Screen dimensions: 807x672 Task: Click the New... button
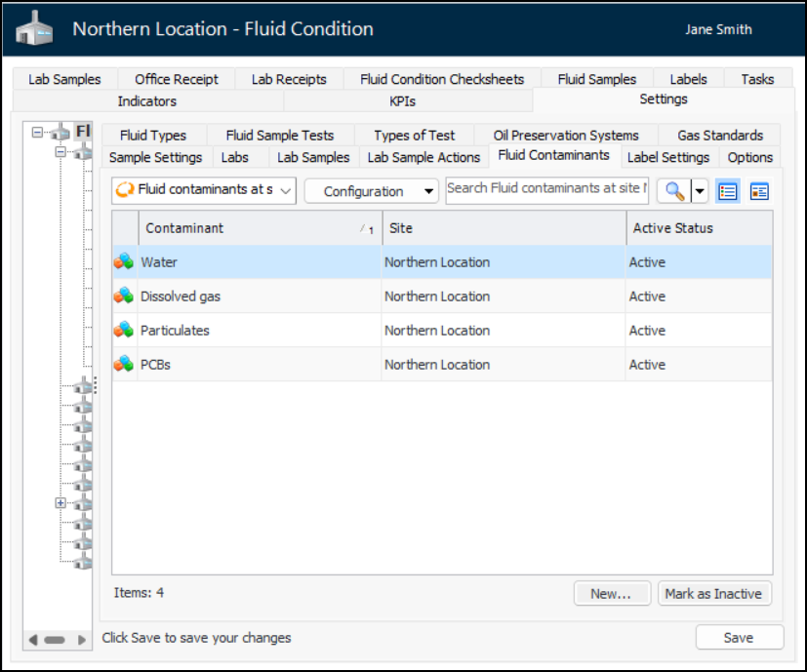pyautogui.click(x=611, y=593)
